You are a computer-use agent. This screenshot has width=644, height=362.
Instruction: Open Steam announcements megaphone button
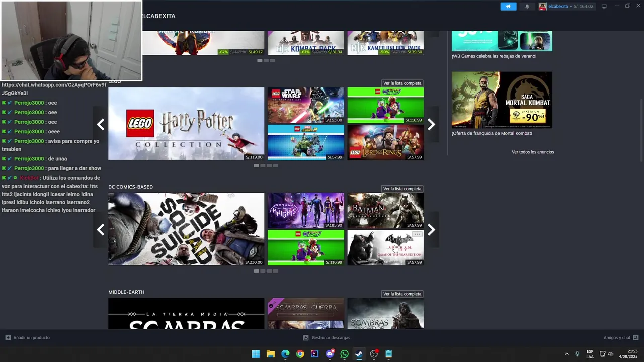coord(508,6)
